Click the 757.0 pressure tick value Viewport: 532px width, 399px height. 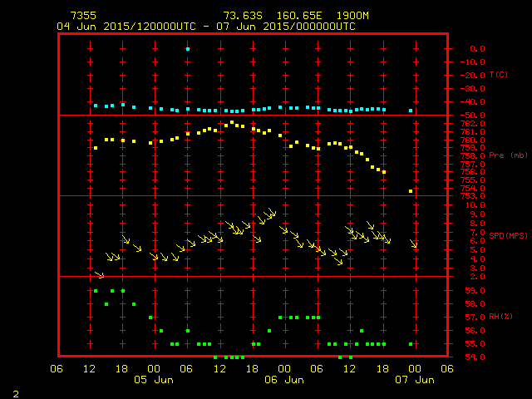473,165
